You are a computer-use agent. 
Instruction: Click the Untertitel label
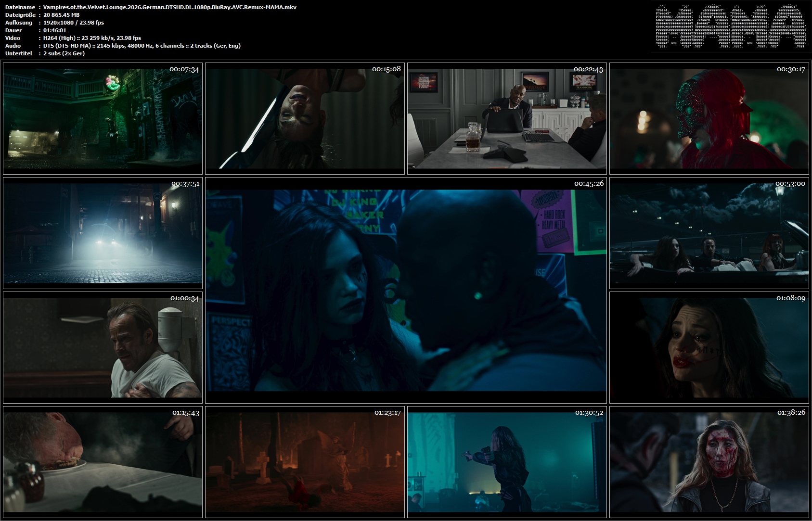point(18,53)
